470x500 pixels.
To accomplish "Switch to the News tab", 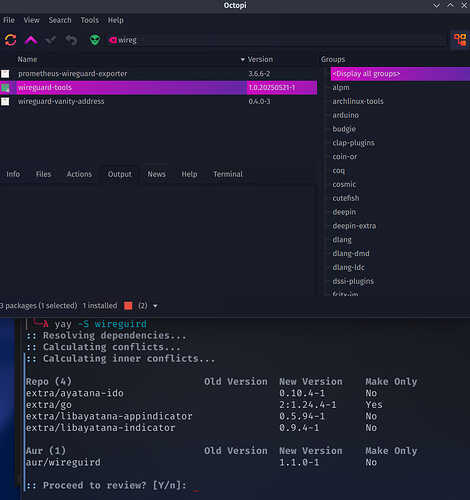I will coord(156,174).
